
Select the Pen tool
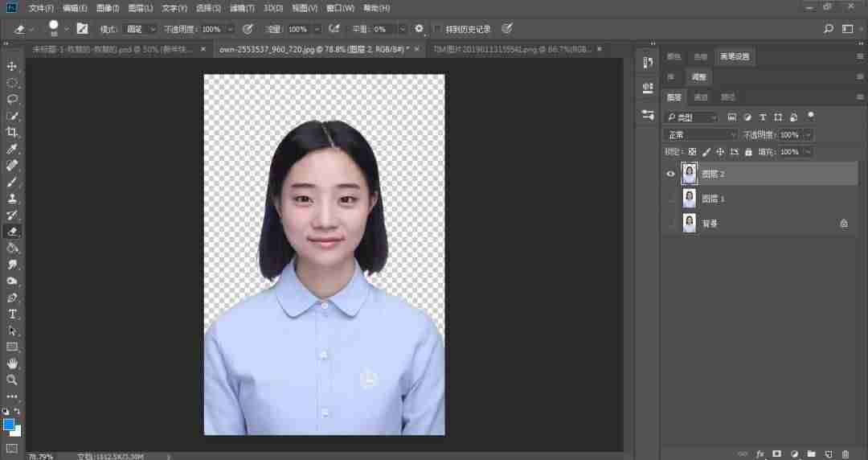pyautogui.click(x=11, y=298)
